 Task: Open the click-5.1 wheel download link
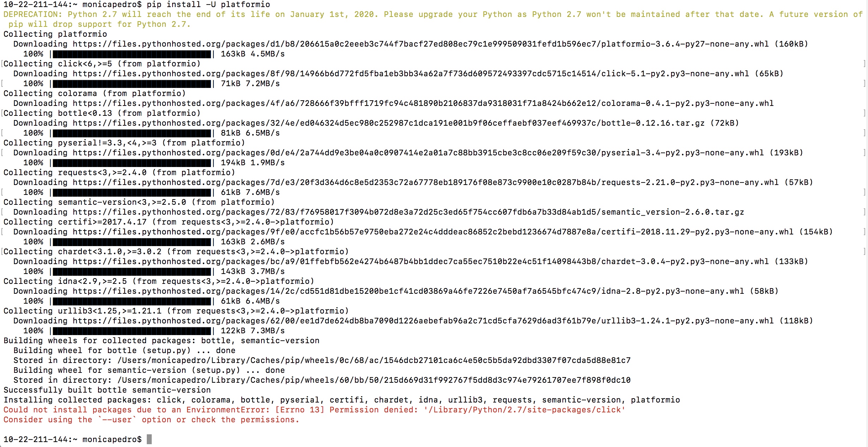411,74
